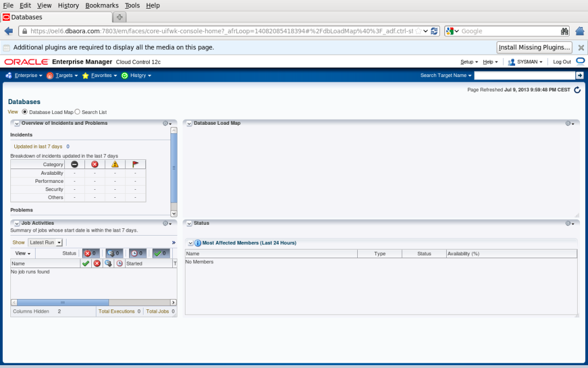Collapse the Job Activities panel
The height and width of the screenshot is (368, 588).
[x=17, y=224]
